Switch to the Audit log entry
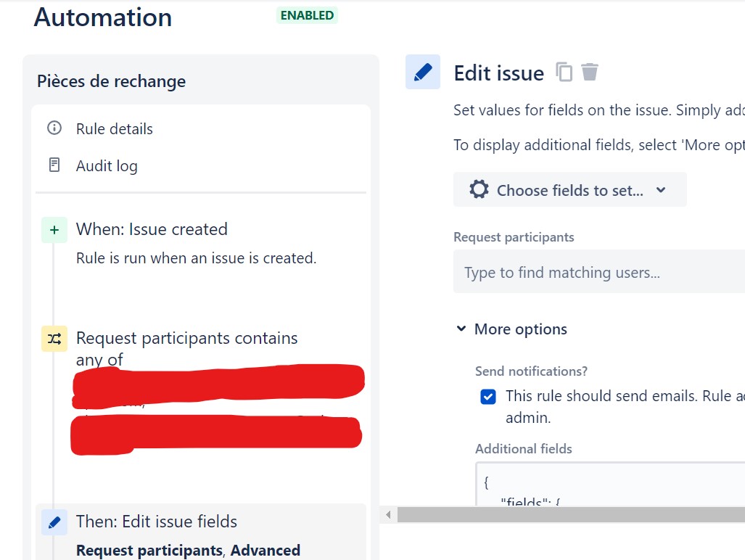This screenshot has height=560, width=745. [106, 165]
